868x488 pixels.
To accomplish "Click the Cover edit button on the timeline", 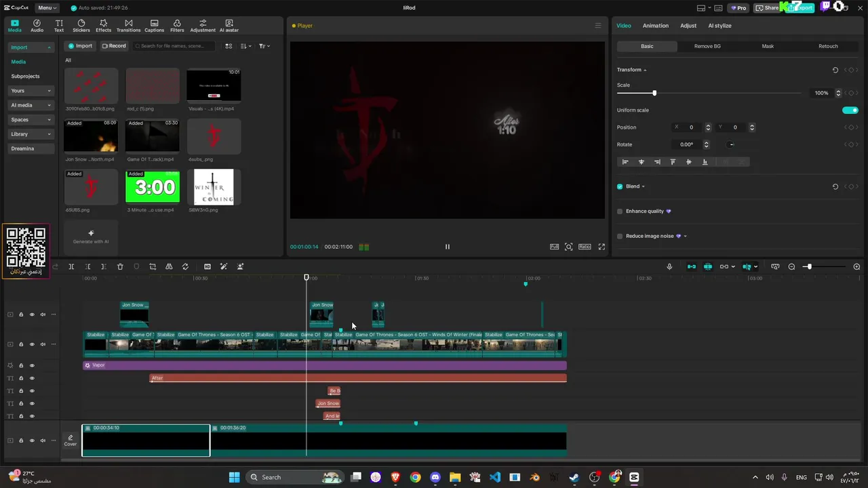I will pos(71,441).
